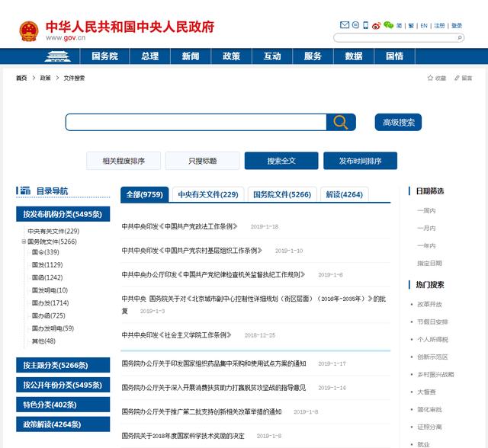Click the 收藏 star favorite icon
This screenshot has width=488, height=448.
[x=430, y=78]
